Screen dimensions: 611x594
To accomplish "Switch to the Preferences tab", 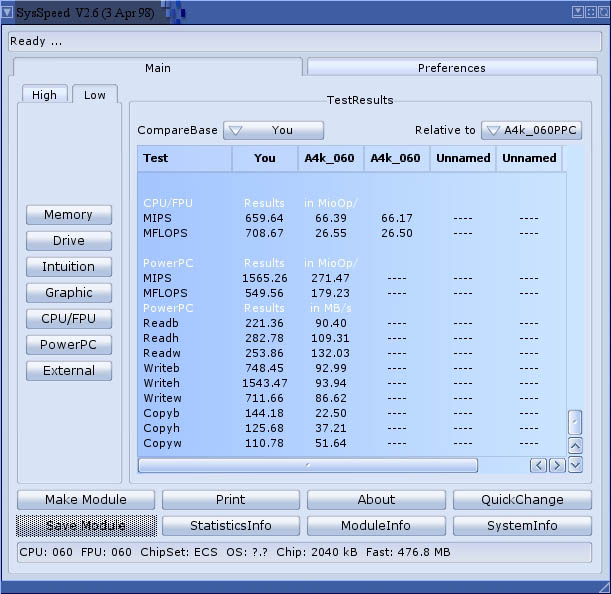I will (x=452, y=68).
